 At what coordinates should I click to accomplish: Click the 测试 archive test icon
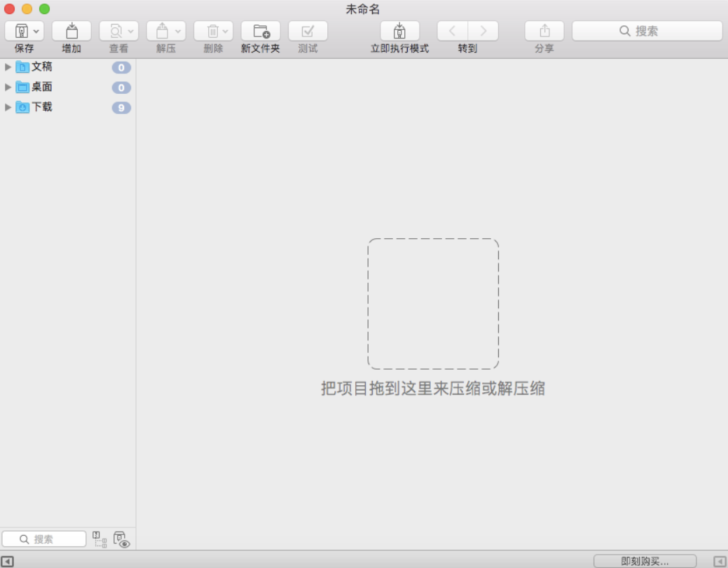(308, 30)
